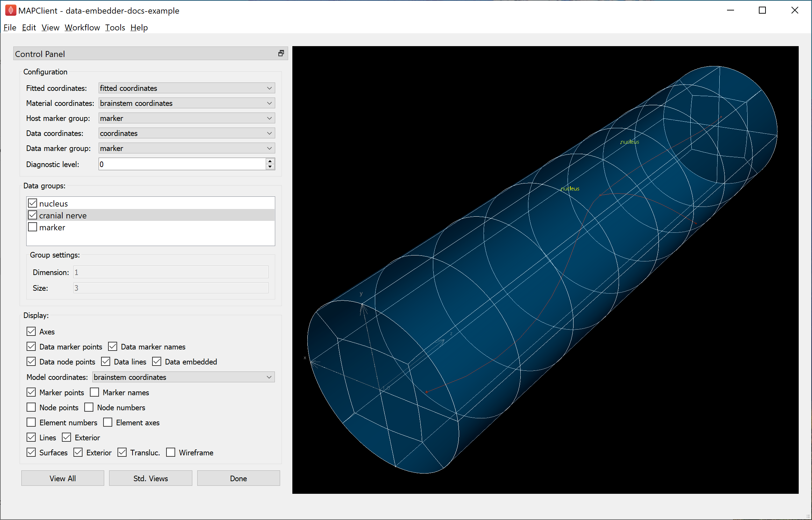Toggle Data embedded checkbox
The image size is (812, 520).
click(x=157, y=361)
